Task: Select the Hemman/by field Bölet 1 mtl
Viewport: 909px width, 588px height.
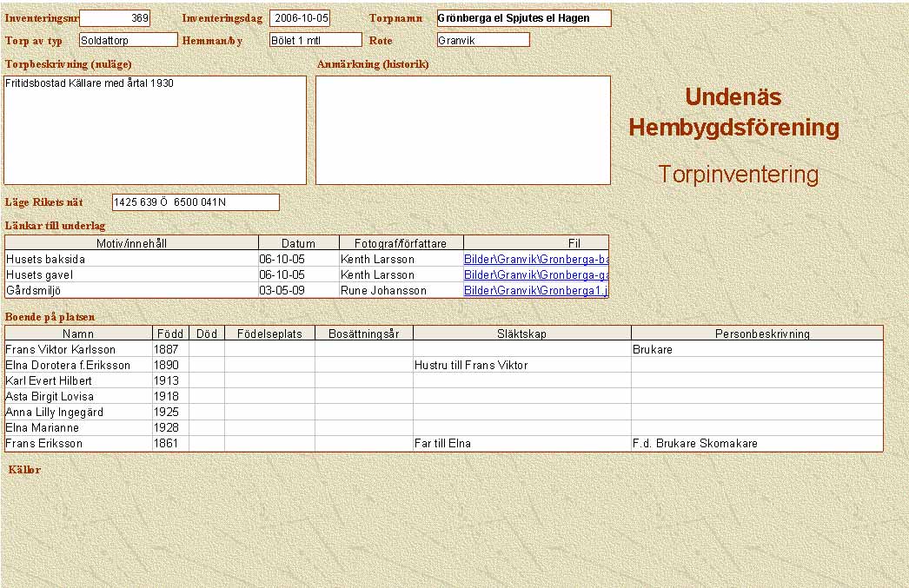Action: coord(315,40)
